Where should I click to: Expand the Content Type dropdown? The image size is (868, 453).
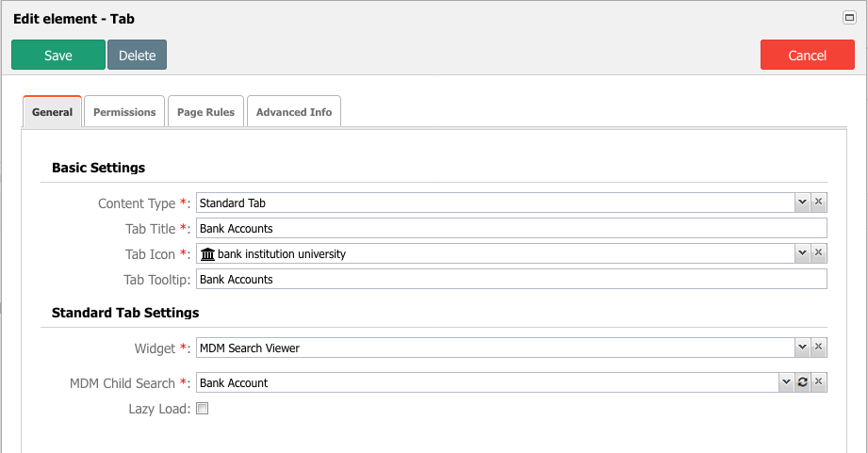pyautogui.click(x=802, y=202)
